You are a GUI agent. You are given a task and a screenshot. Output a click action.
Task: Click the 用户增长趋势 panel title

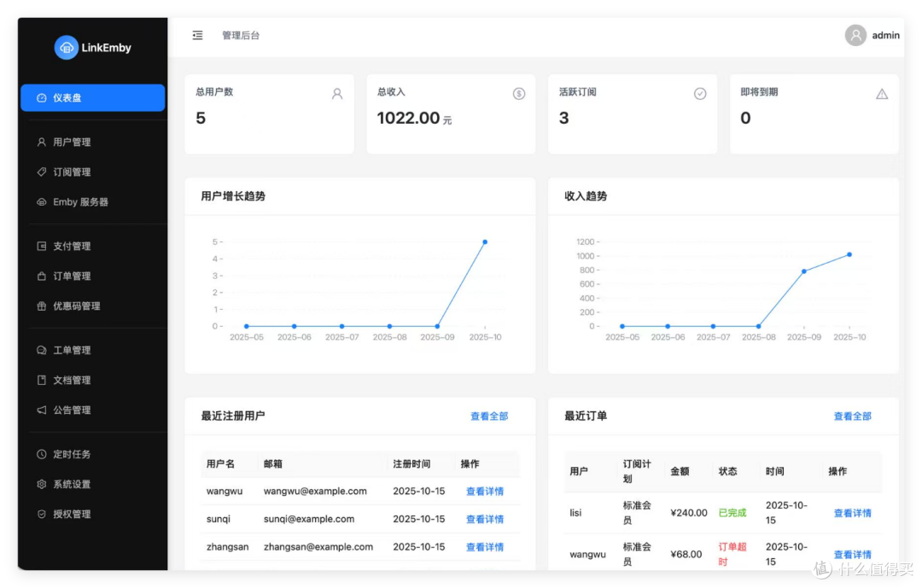(x=233, y=195)
